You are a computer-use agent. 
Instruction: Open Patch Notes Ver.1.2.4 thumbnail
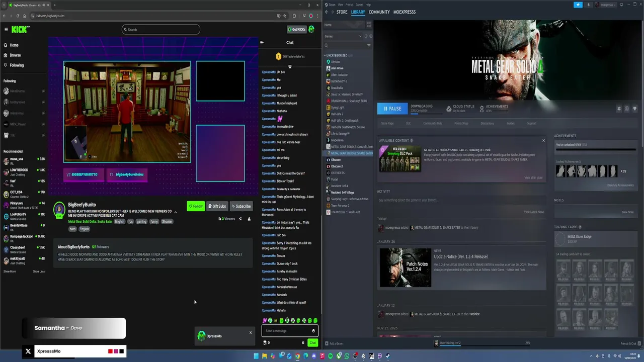click(405, 267)
